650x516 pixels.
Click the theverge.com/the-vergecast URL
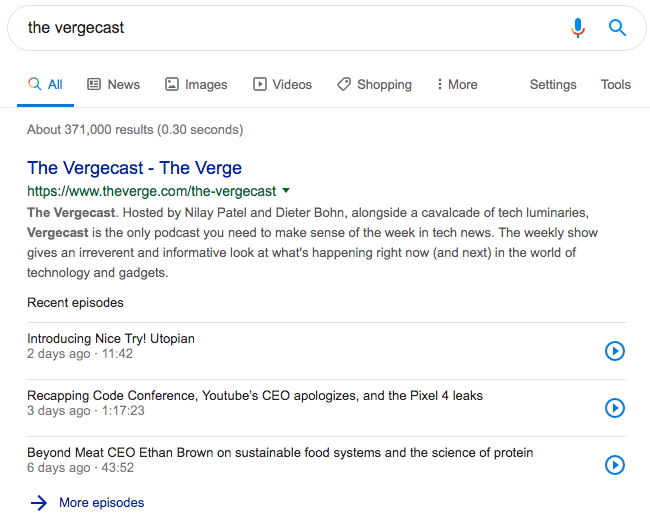coord(151,191)
